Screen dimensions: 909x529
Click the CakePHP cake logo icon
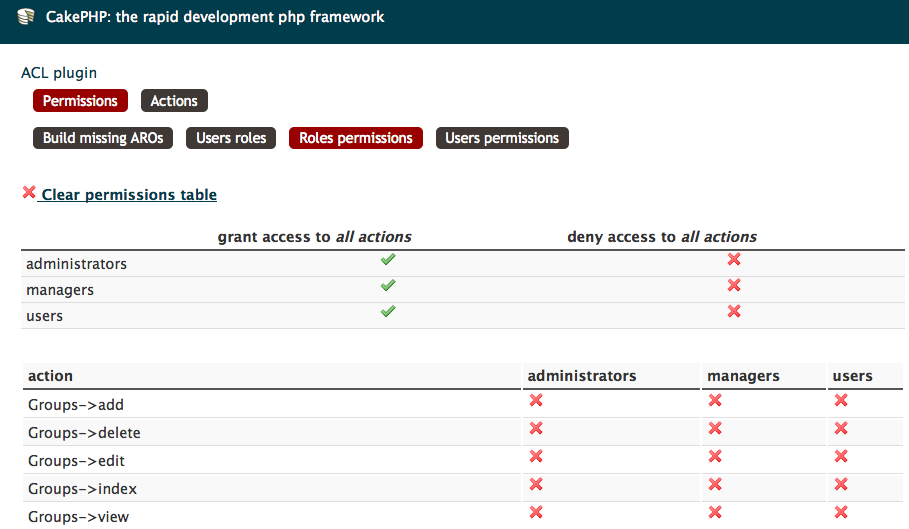pos(26,17)
